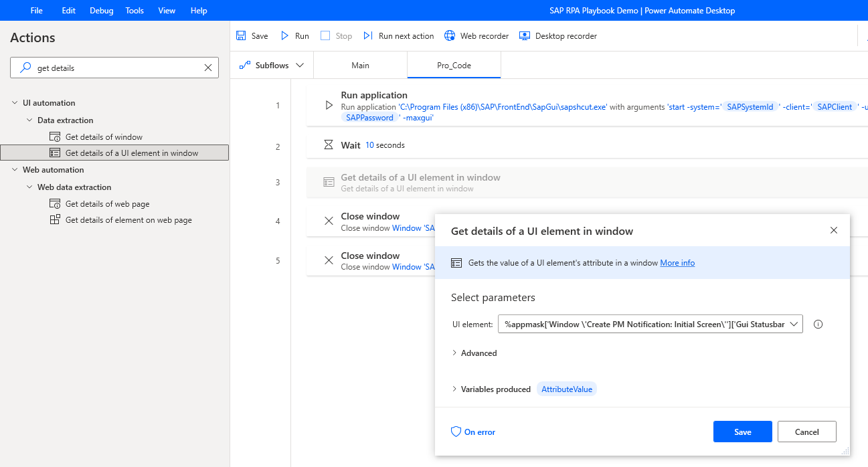Click the Subflows icon
The width and height of the screenshot is (868, 467).
(x=244, y=65)
